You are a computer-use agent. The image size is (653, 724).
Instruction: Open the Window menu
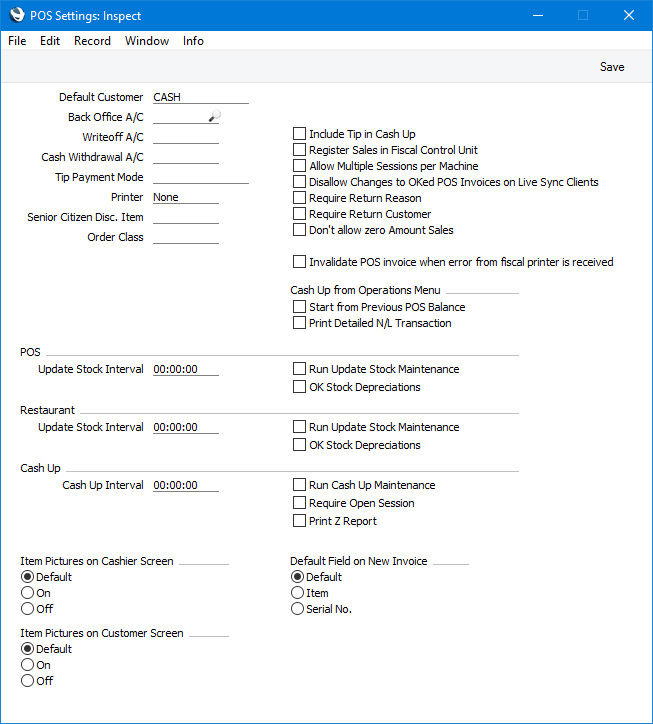(147, 41)
